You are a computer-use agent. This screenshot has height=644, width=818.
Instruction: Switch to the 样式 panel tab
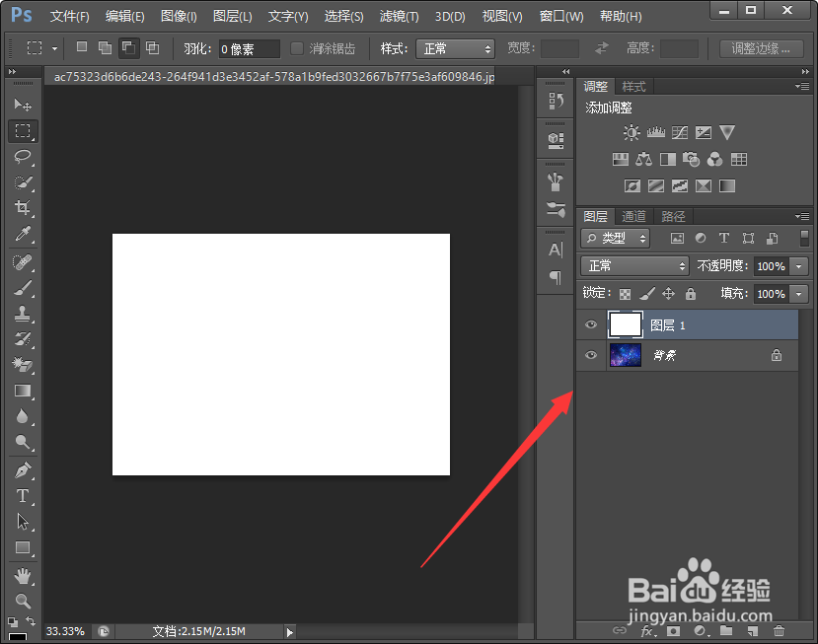(x=633, y=86)
